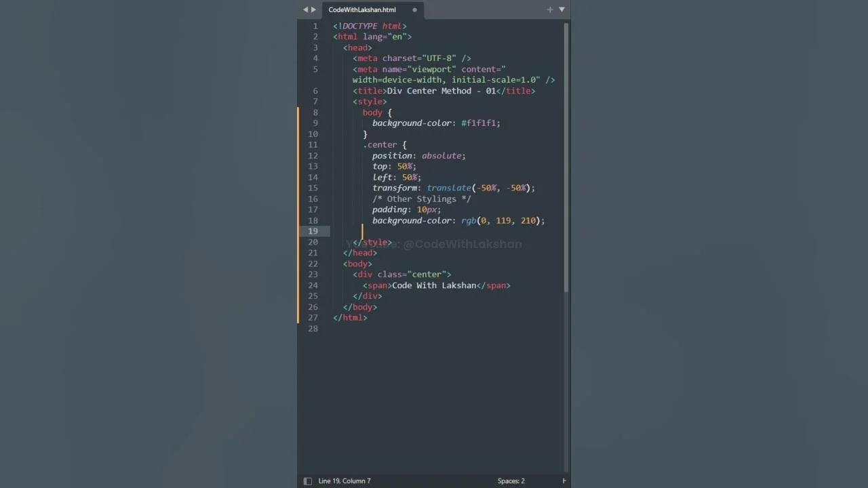Click the div class="center" line
This screenshot has width=868, height=488.
point(401,274)
